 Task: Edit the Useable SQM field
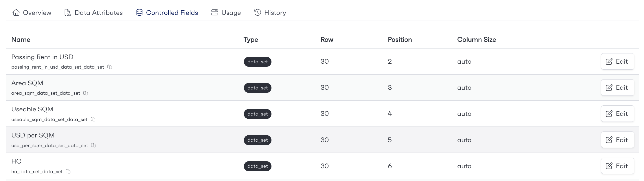tap(617, 114)
